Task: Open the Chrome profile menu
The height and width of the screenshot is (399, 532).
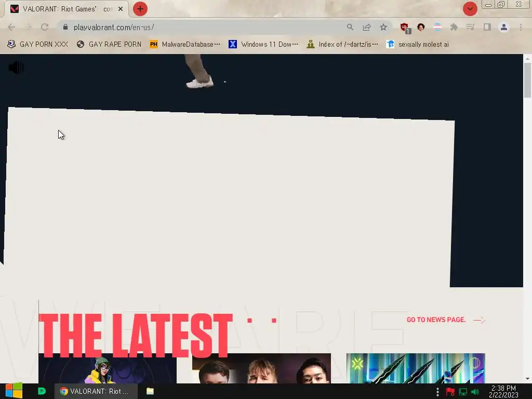Action: (x=504, y=27)
